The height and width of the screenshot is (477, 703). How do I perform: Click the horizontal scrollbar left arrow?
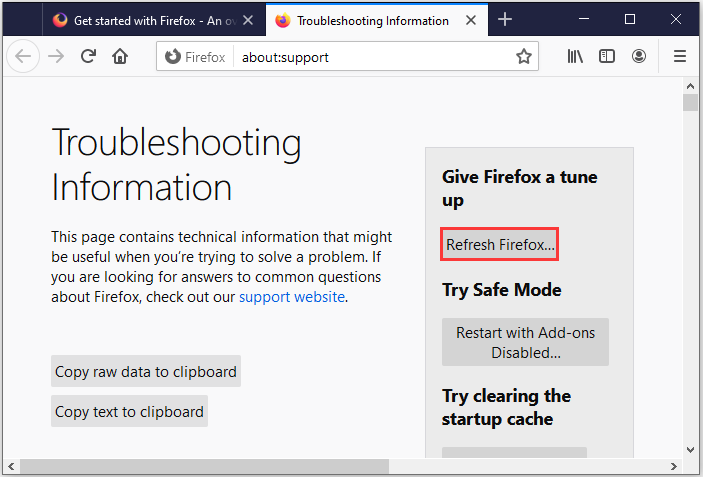pyautogui.click(x=12, y=467)
